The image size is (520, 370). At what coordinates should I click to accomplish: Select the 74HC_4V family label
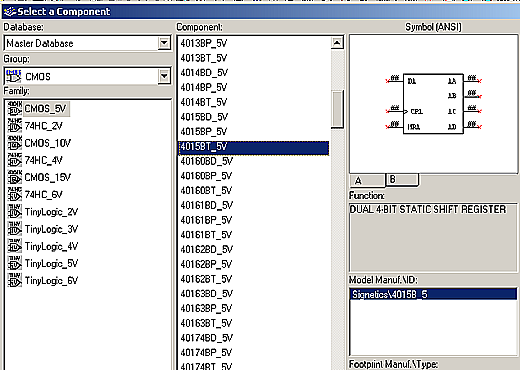(x=44, y=160)
